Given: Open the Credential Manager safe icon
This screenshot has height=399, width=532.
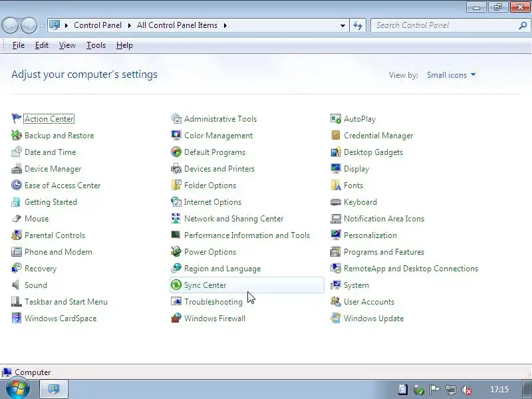Looking at the screenshot, I should (336, 135).
